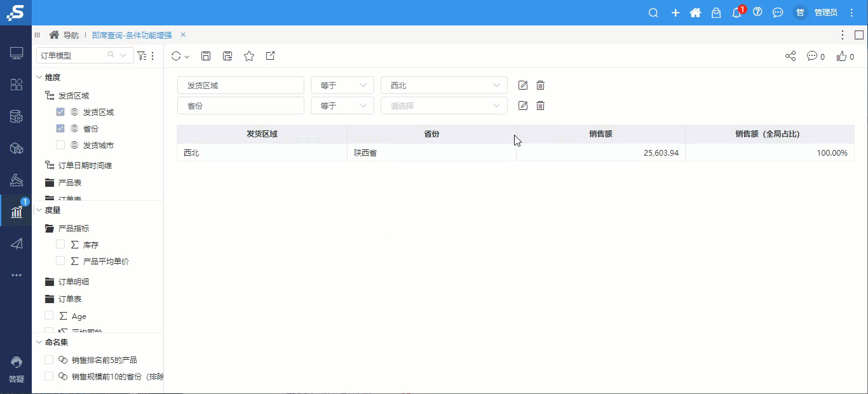Open the 西北 value dropdown
The height and width of the screenshot is (394, 868).
[444, 85]
